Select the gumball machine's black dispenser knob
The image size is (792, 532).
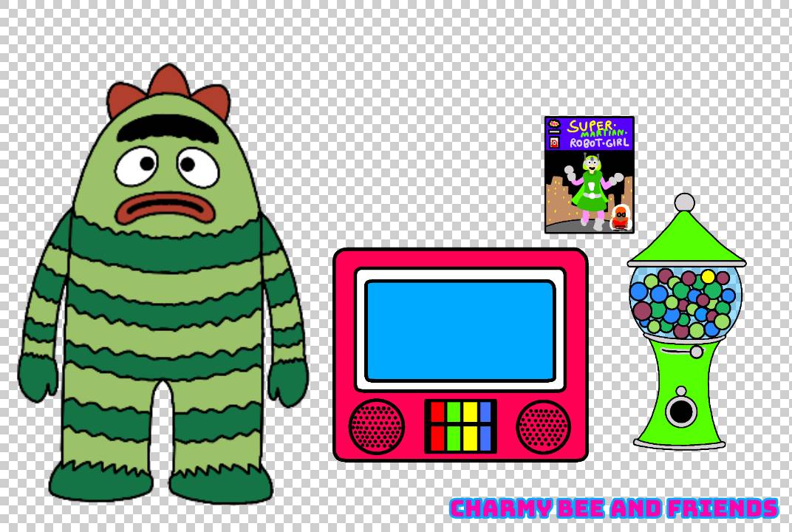680,411
